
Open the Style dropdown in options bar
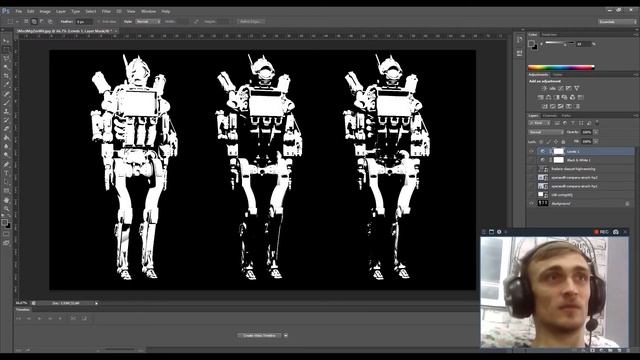(147, 21)
